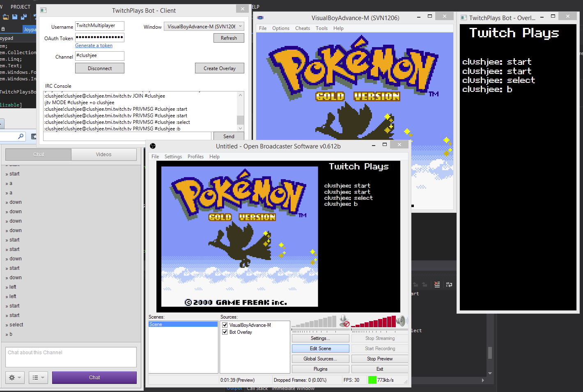
Task: Click the Disconnect button
Action: (100, 68)
